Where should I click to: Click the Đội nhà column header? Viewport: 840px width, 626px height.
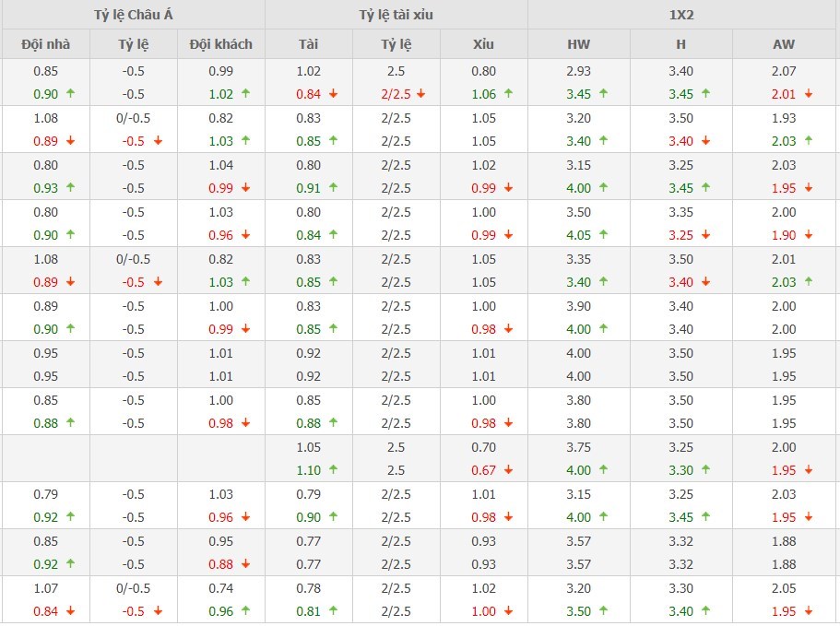(45, 44)
